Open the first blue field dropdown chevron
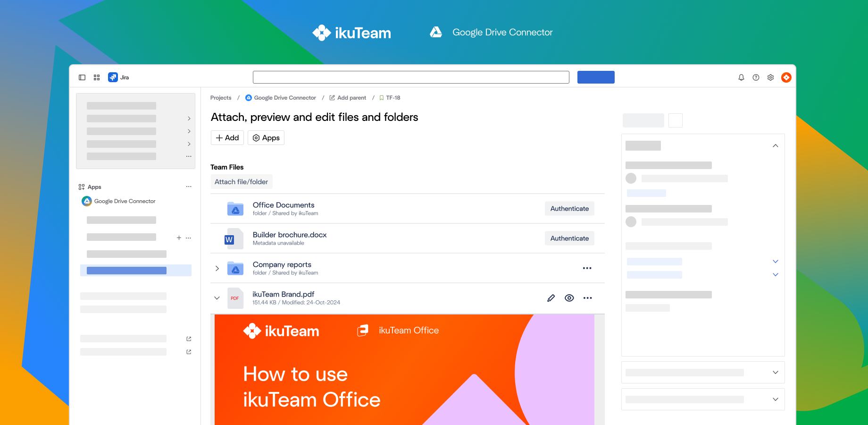 (x=775, y=262)
